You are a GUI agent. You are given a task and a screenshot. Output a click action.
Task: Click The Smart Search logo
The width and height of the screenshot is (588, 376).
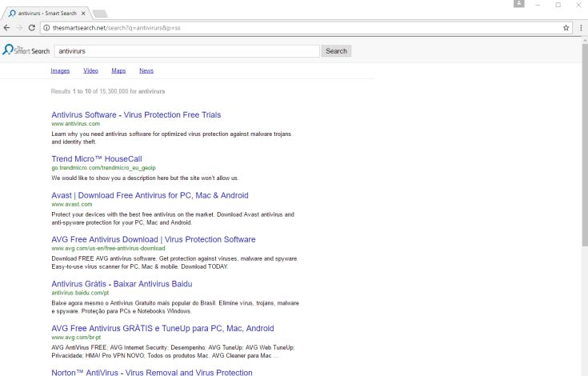pos(26,50)
